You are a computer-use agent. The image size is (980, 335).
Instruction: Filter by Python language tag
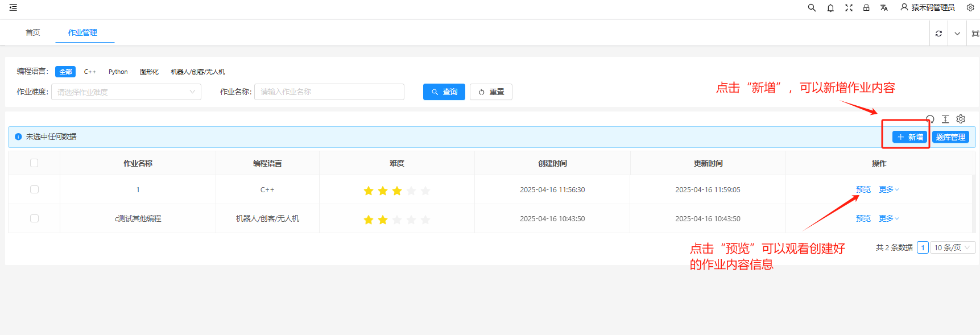[118, 72]
